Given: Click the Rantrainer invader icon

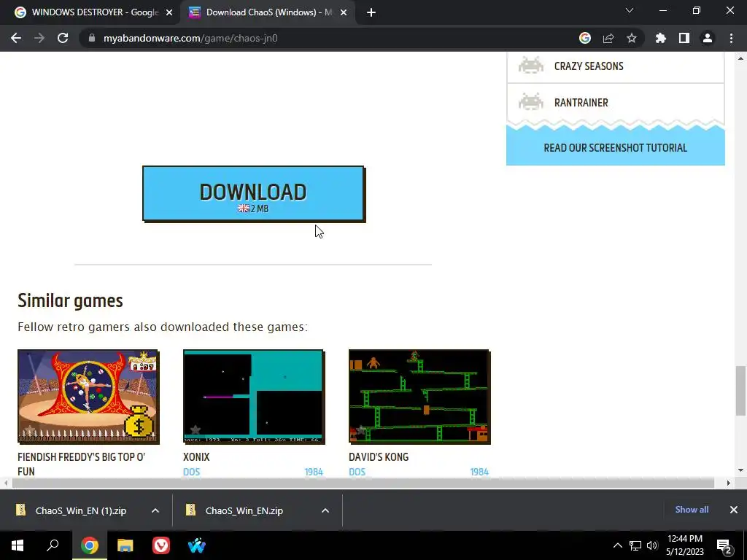Looking at the screenshot, I should point(531,102).
